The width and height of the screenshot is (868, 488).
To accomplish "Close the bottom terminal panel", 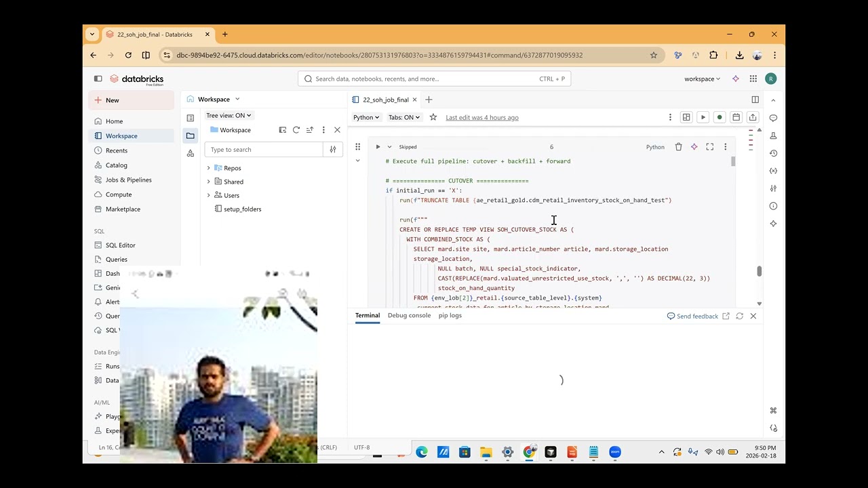I will pos(753,316).
